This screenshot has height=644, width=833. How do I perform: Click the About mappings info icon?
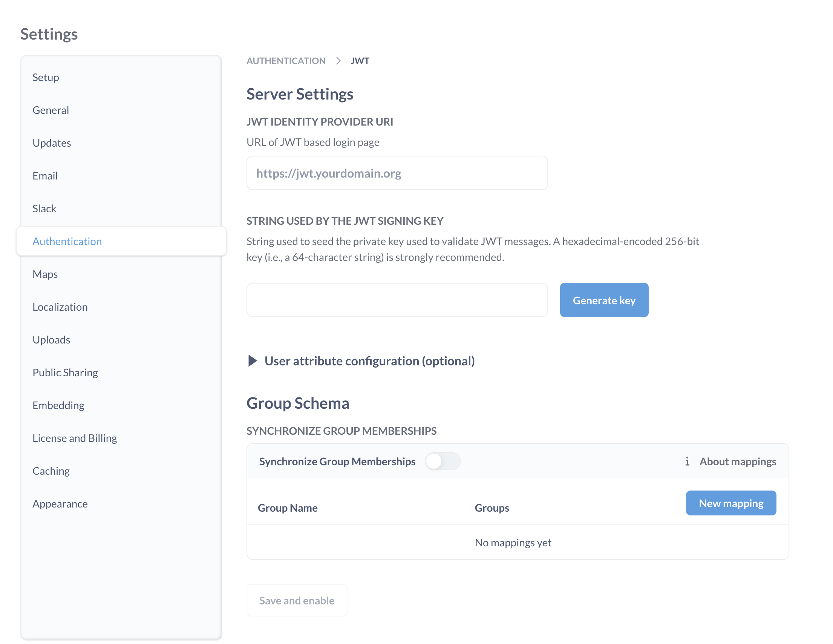click(x=687, y=461)
